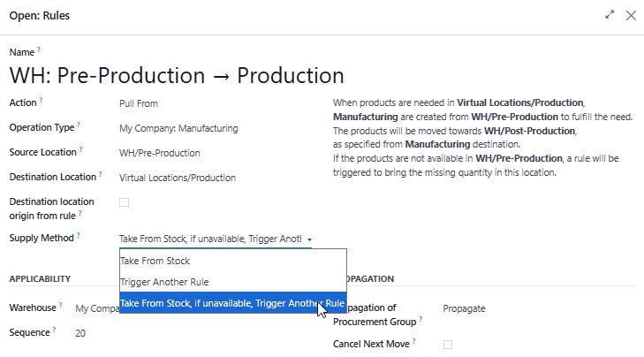
Task: Click the help icon beside Action
Action: pyautogui.click(x=41, y=100)
